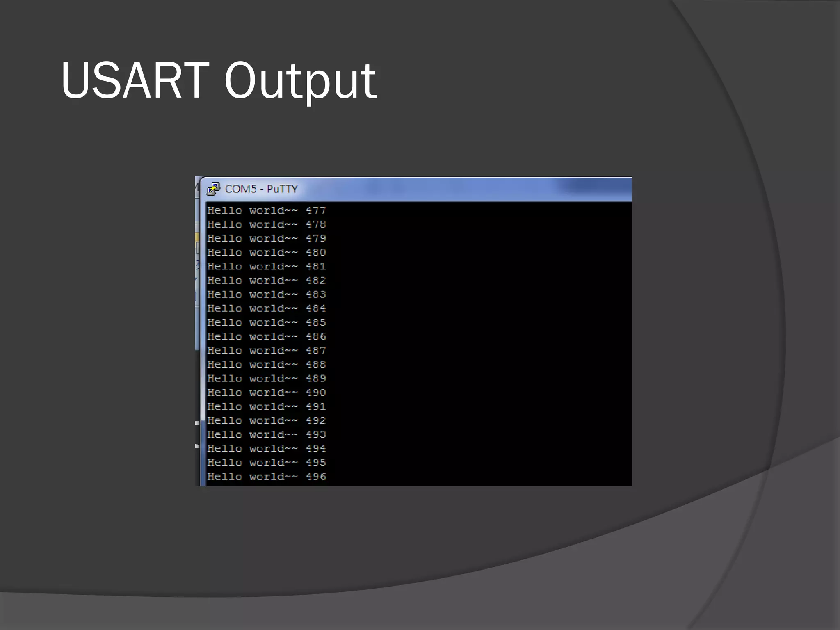
Task: Select the line 'Hello world~~ 492'
Action: click(x=267, y=420)
